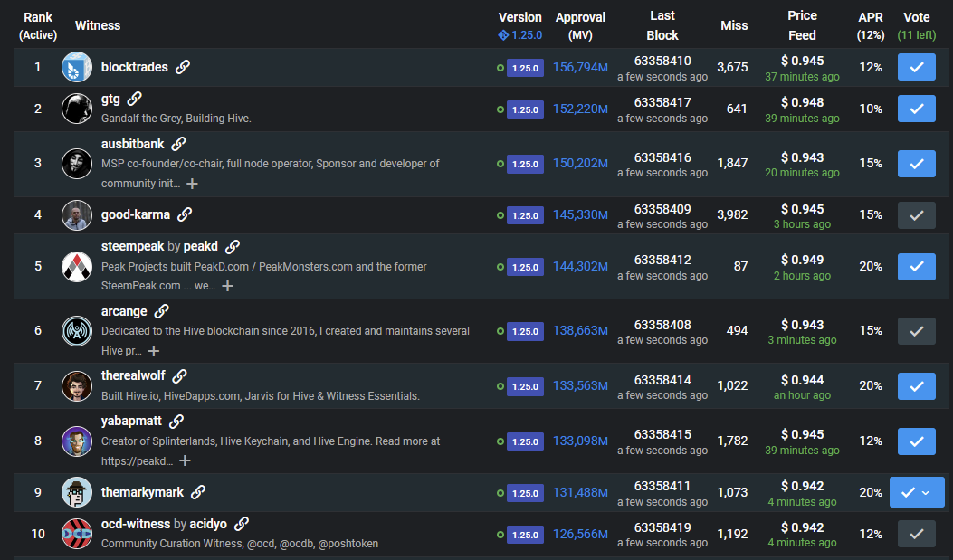Click the chain link icon for ausbitbank
Viewport: 953px width, 560px height.
point(178,144)
